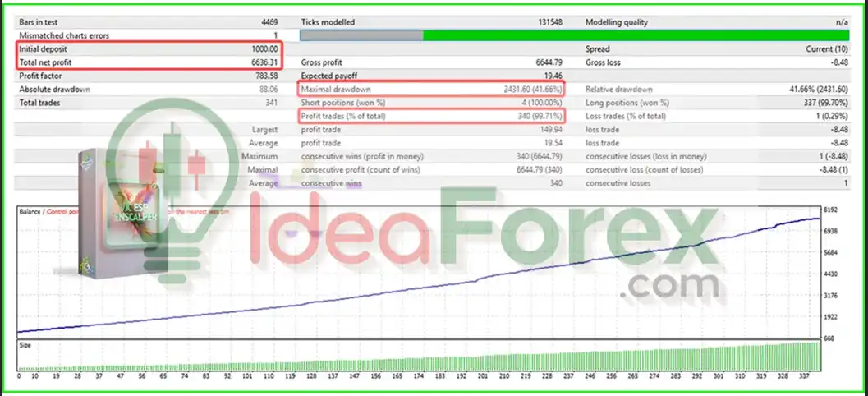Select the modelling quality value n/a
The width and height of the screenshot is (868, 396).
(x=842, y=22)
